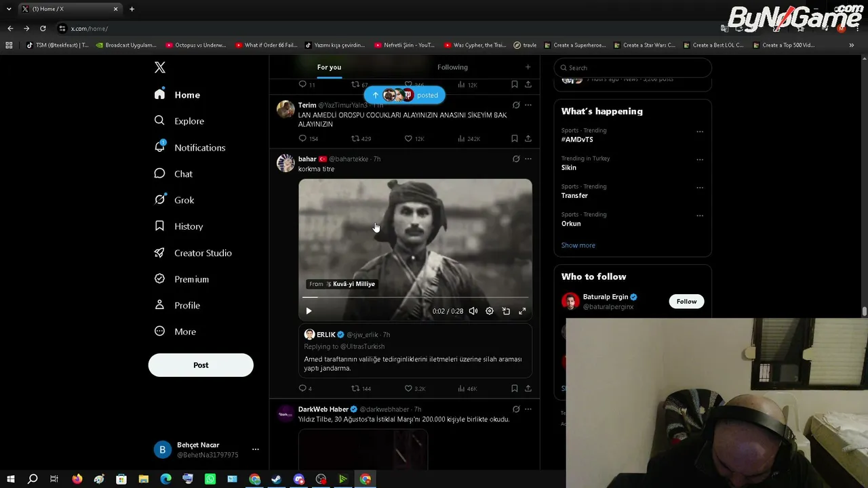Image resolution: width=868 pixels, height=488 pixels.
Task: Open more options on Terim's post
Action: pyautogui.click(x=528, y=105)
